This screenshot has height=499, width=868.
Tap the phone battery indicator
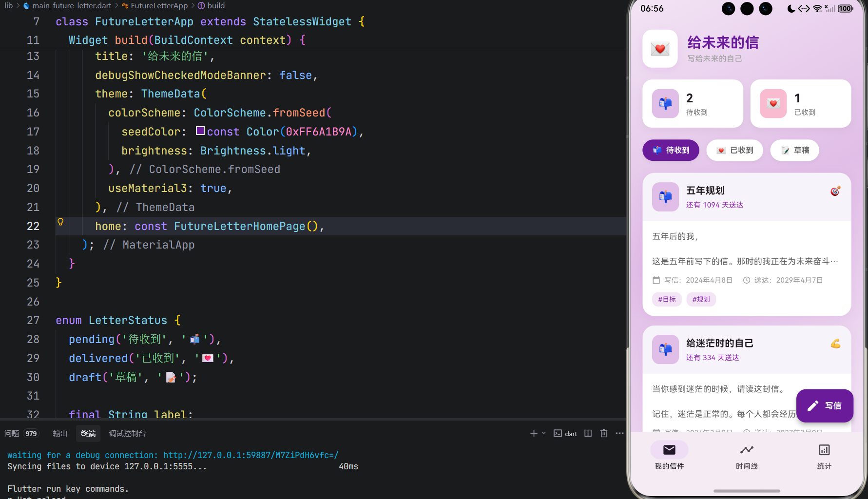tap(846, 8)
